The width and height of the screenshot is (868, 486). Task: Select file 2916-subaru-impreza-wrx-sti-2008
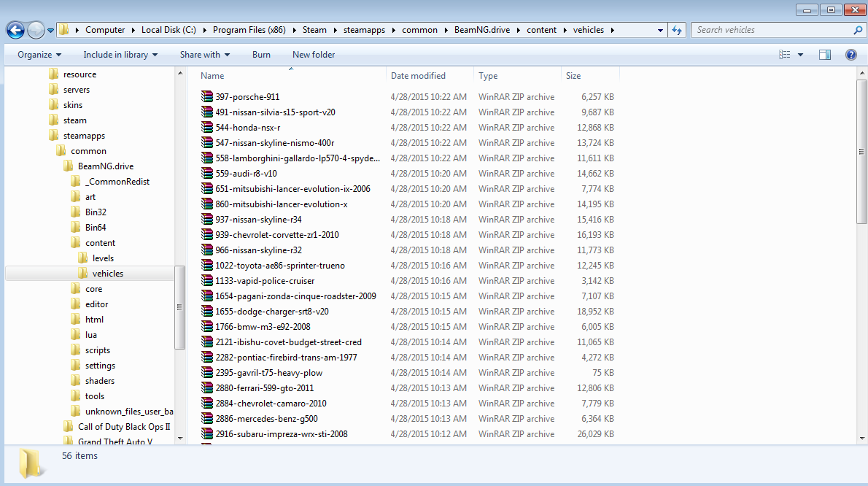tap(282, 434)
